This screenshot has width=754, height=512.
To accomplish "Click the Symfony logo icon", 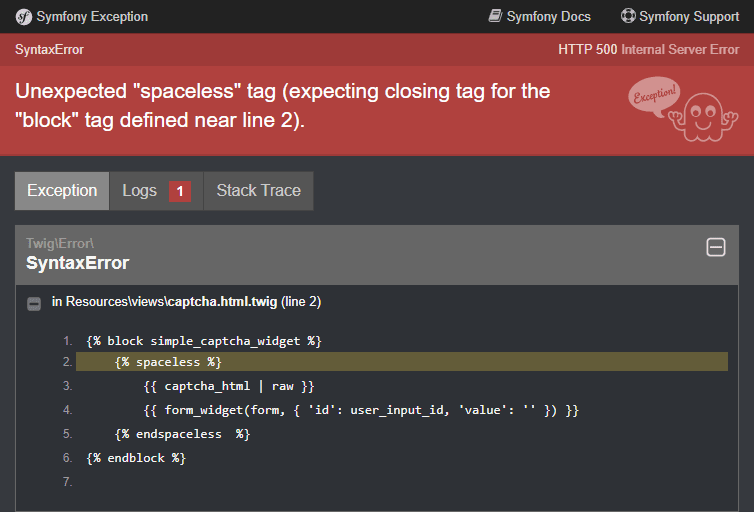I will [24, 17].
